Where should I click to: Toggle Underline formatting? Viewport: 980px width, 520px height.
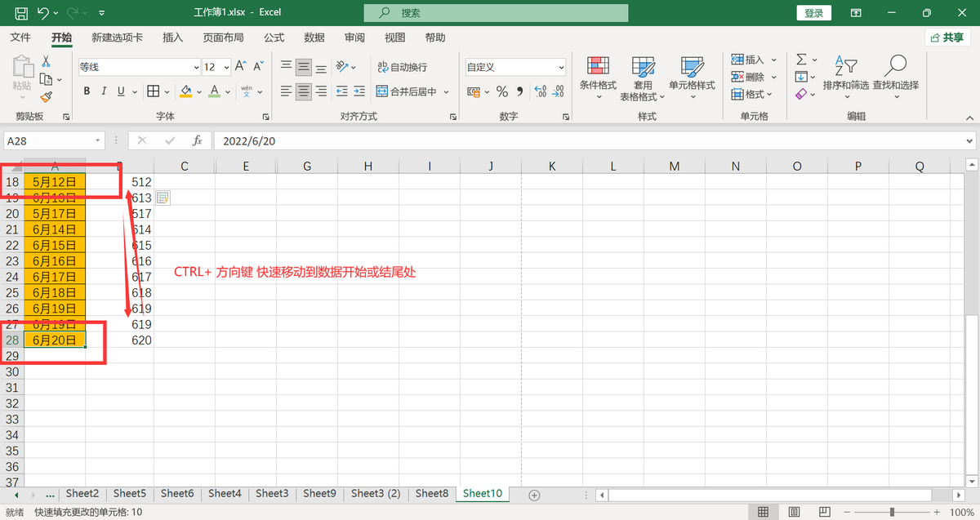pyautogui.click(x=122, y=91)
